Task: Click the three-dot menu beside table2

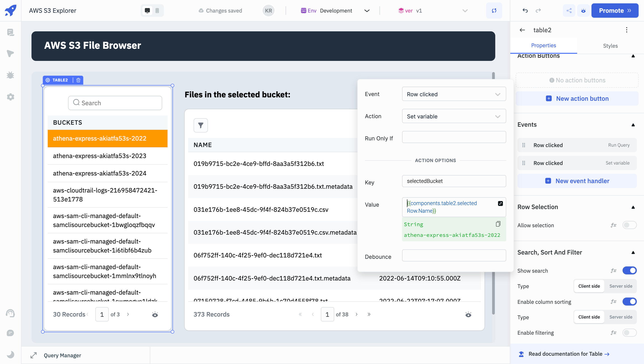Action: tap(627, 30)
